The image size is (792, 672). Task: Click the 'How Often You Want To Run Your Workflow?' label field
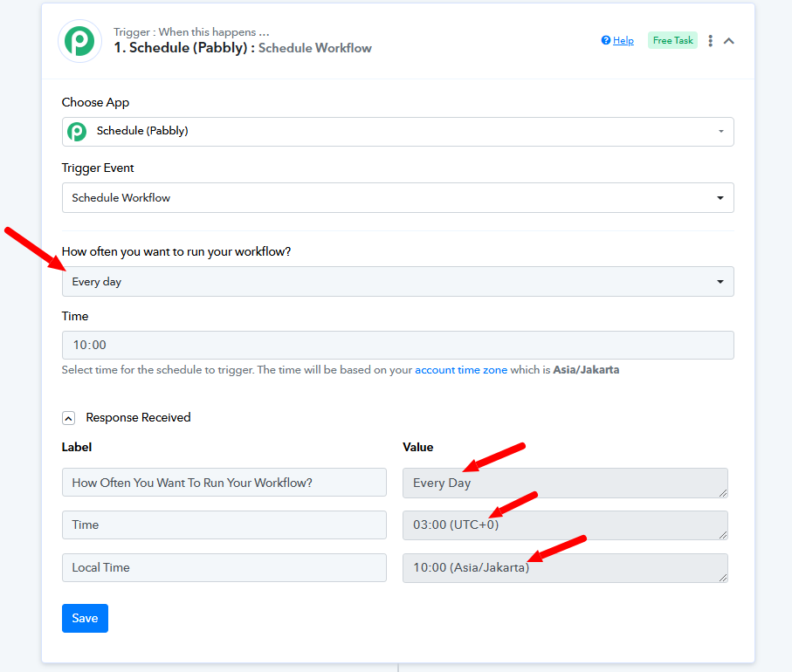(224, 483)
